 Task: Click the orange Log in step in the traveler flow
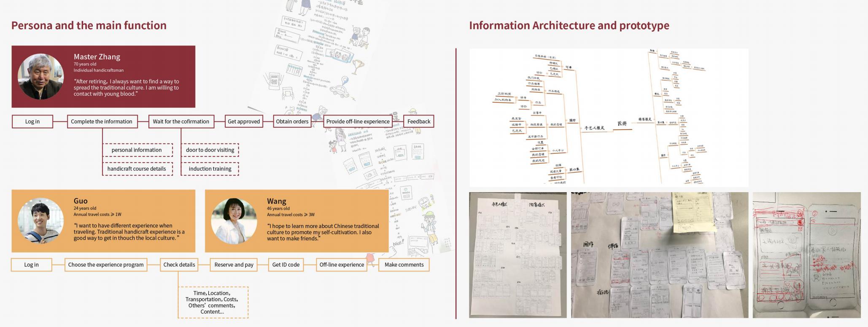[31, 265]
